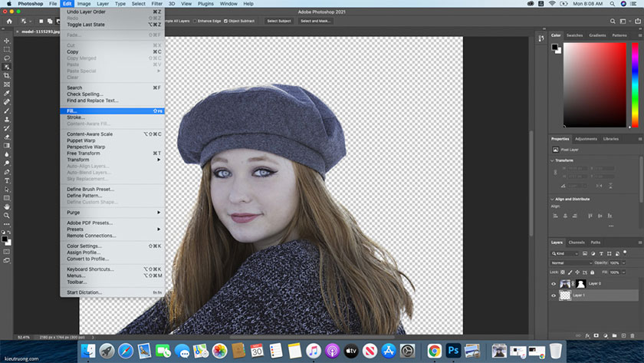Viewport: 644px width, 363px height.
Task: Switch to the Swatches tab
Action: [x=574, y=35]
